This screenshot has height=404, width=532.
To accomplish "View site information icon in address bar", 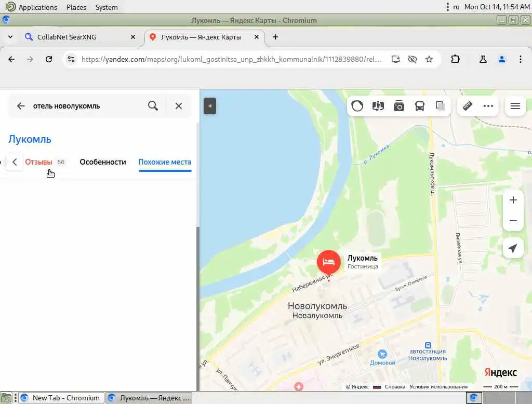I will coord(71,59).
